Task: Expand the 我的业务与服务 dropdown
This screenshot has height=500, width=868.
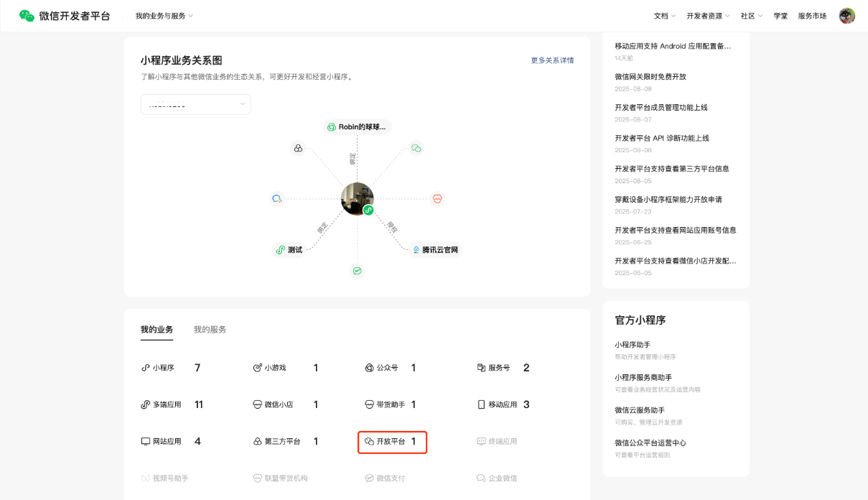Action: click(164, 16)
